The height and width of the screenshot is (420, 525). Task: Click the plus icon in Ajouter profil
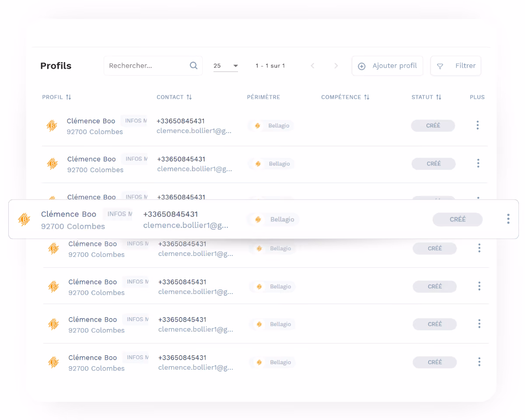362,66
